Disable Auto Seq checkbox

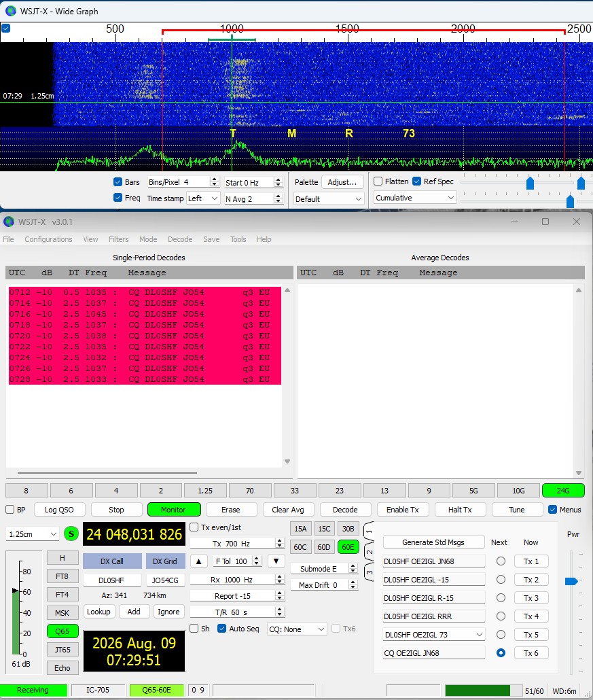[221, 628]
